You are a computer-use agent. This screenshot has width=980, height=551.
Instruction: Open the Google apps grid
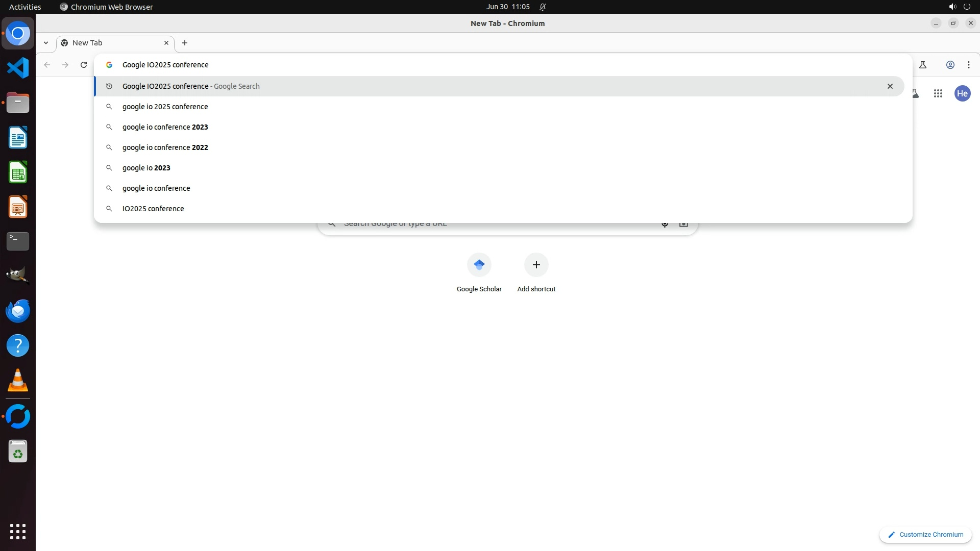pos(938,93)
